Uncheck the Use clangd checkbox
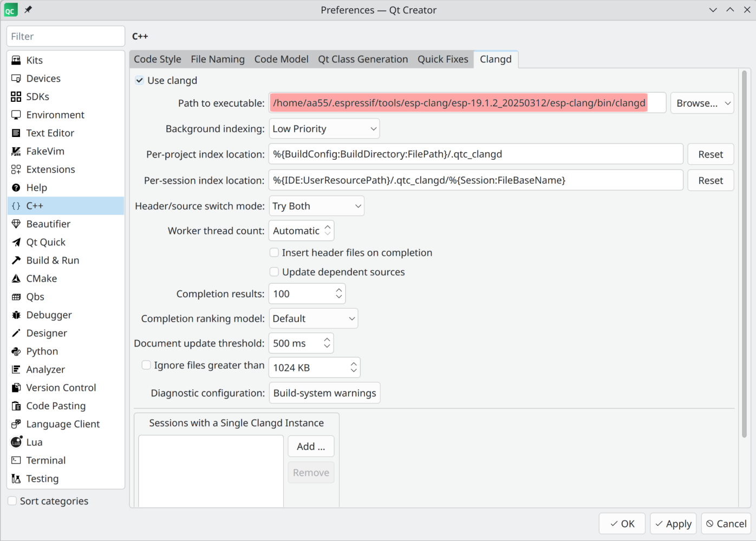The height and width of the screenshot is (541, 756). (x=139, y=80)
